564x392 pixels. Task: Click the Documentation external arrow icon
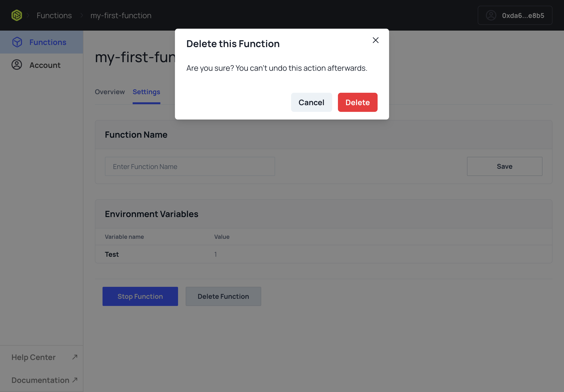click(75, 380)
